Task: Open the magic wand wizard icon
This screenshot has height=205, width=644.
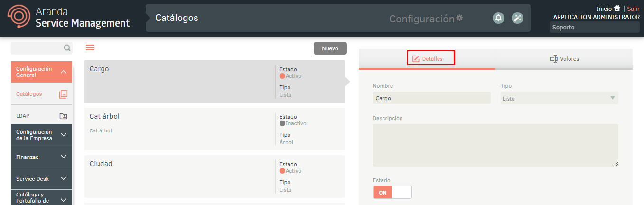Action: (517, 18)
